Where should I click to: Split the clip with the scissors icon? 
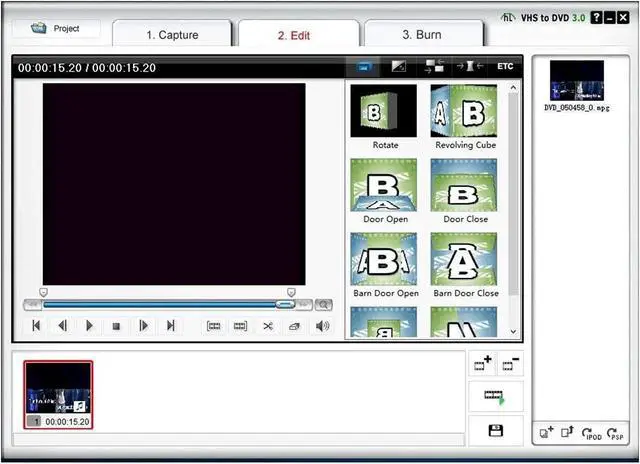tap(268, 326)
